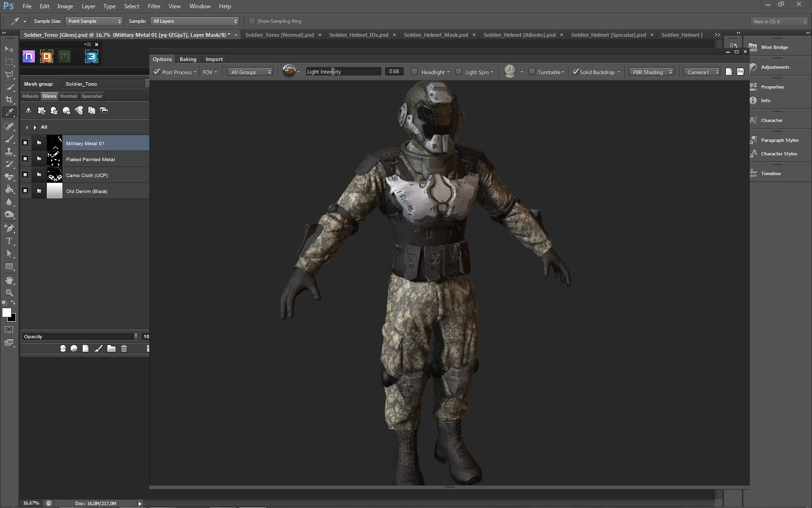812x508 pixels.
Task: Click the save icon in viewer toolbar
Action: [740, 72]
